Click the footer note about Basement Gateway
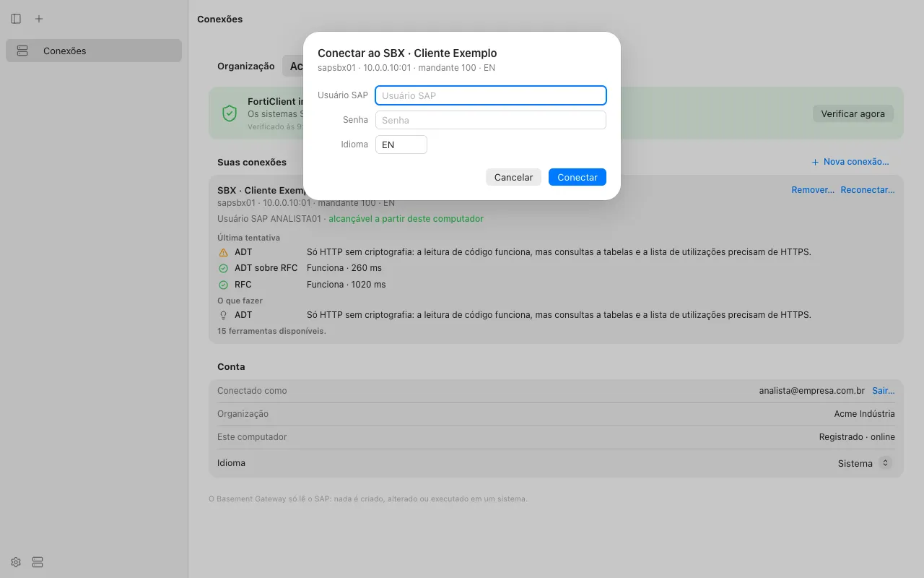This screenshot has height=578, width=924. click(368, 499)
